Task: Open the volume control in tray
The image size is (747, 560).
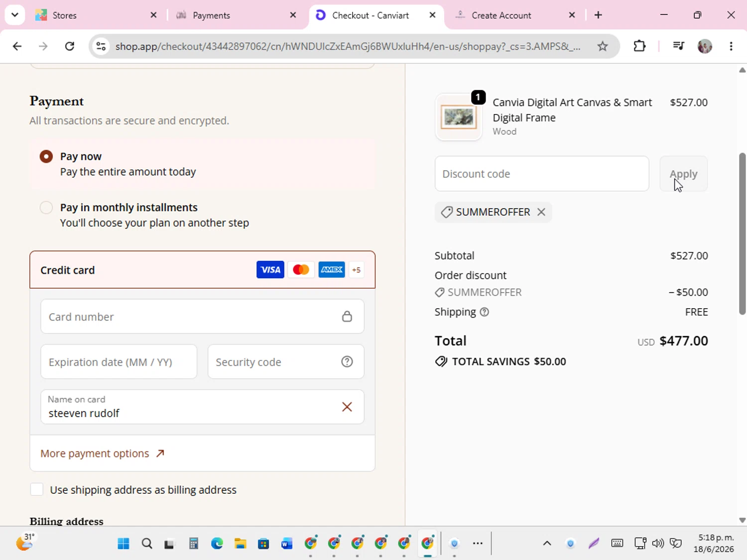Action: 658,544
